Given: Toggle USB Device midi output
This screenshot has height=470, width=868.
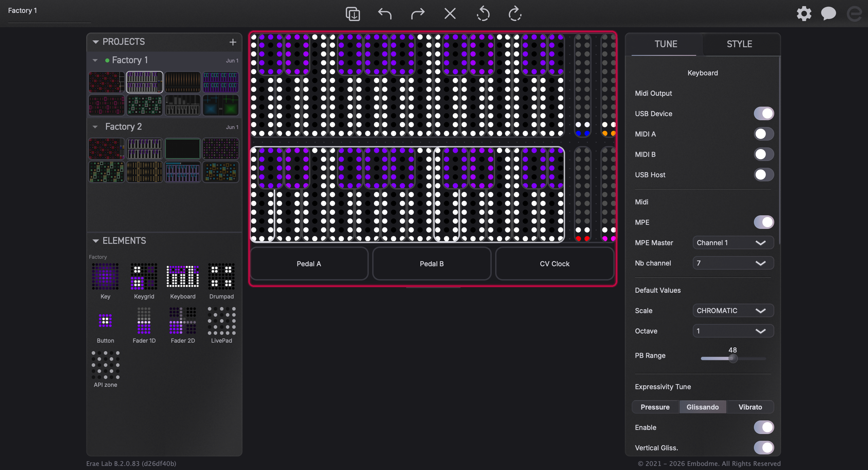Looking at the screenshot, I should click(764, 113).
